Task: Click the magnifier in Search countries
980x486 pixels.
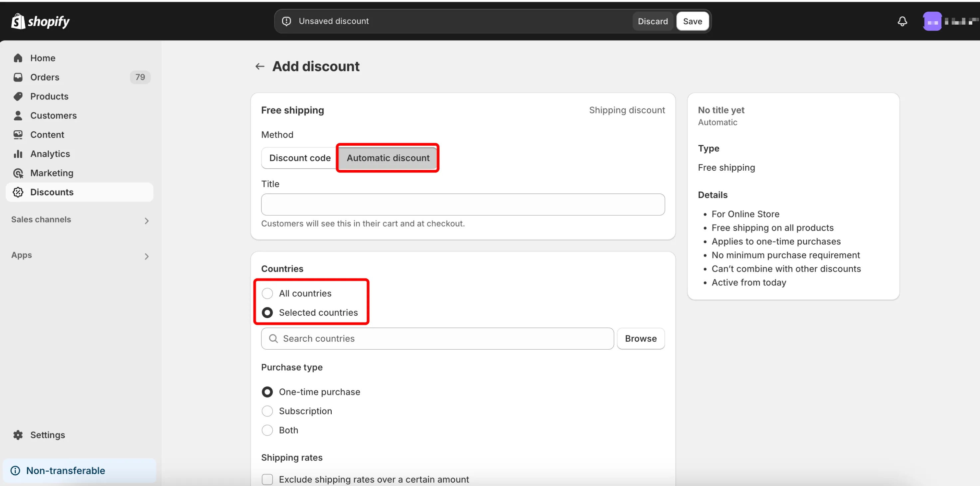Action: tap(273, 338)
